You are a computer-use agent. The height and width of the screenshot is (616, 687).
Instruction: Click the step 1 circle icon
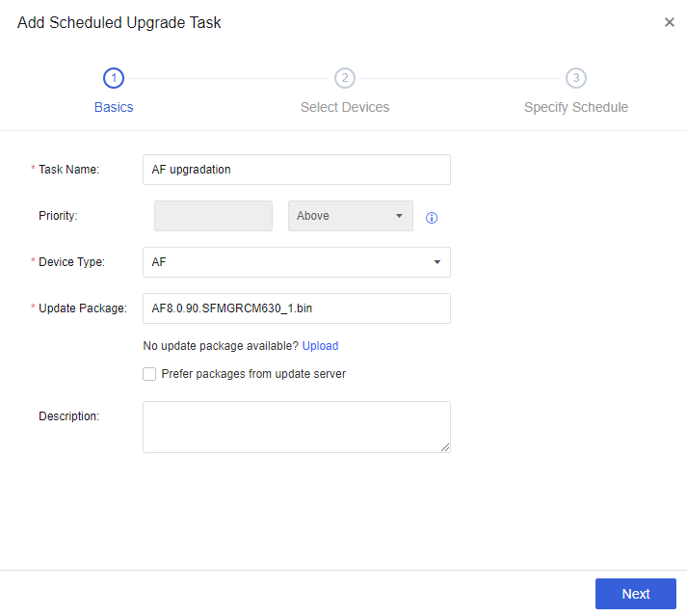[114, 78]
